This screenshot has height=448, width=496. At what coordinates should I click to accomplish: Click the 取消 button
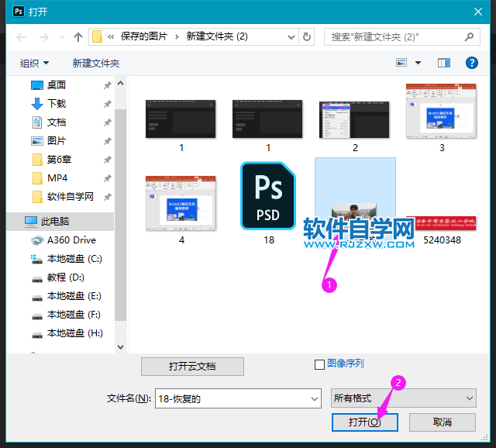(x=443, y=422)
